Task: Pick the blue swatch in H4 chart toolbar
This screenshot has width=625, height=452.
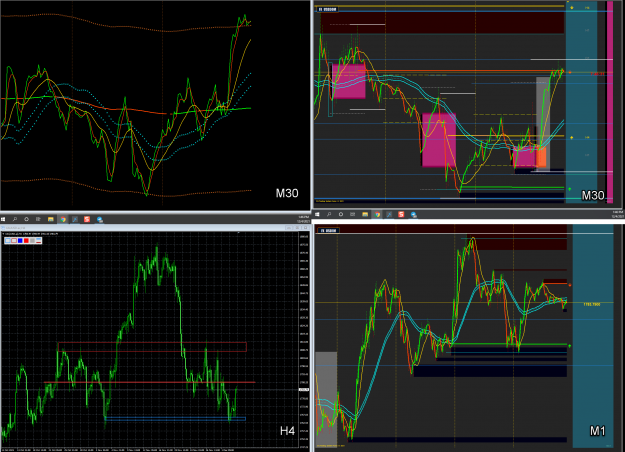Action: point(20,240)
